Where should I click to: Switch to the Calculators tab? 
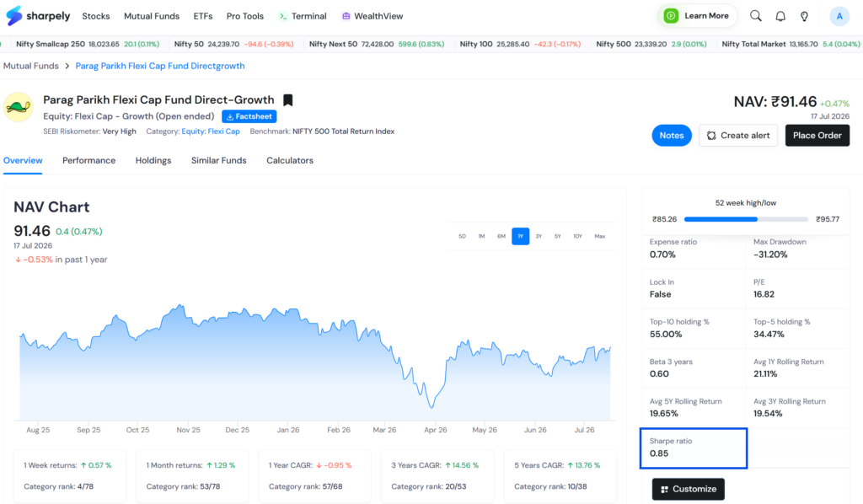[x=290, y=161]
